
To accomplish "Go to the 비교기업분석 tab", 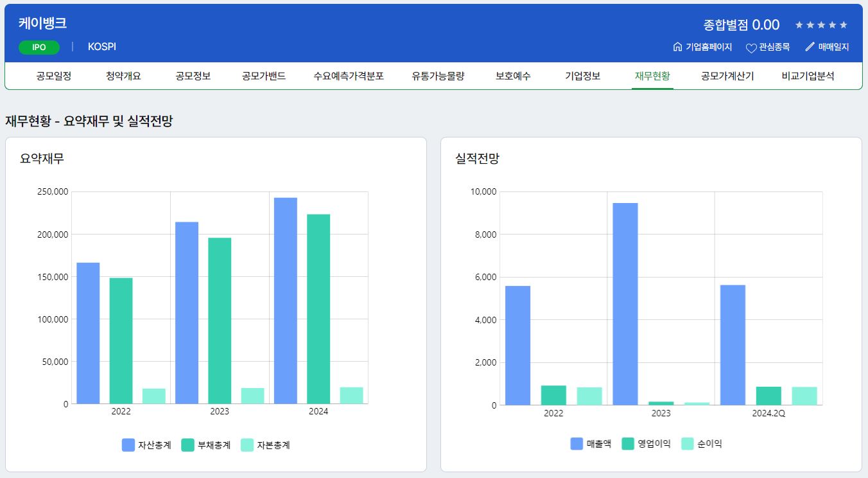I will (808, 76).
